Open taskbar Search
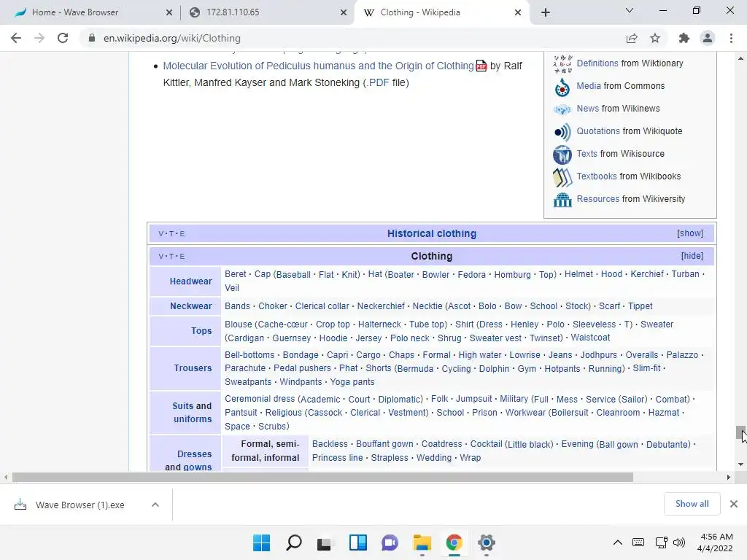The height and width of the screenshot is (560, 747). [x=293, y=542]
